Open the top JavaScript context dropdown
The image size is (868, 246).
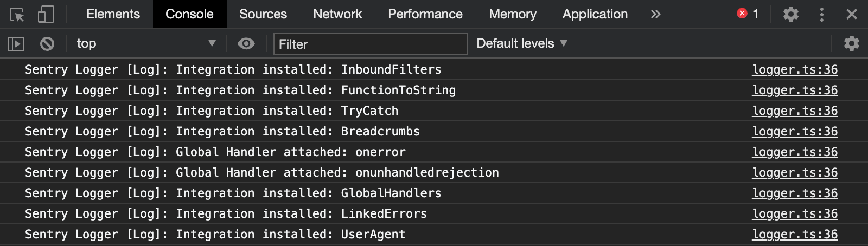[145, 43]
